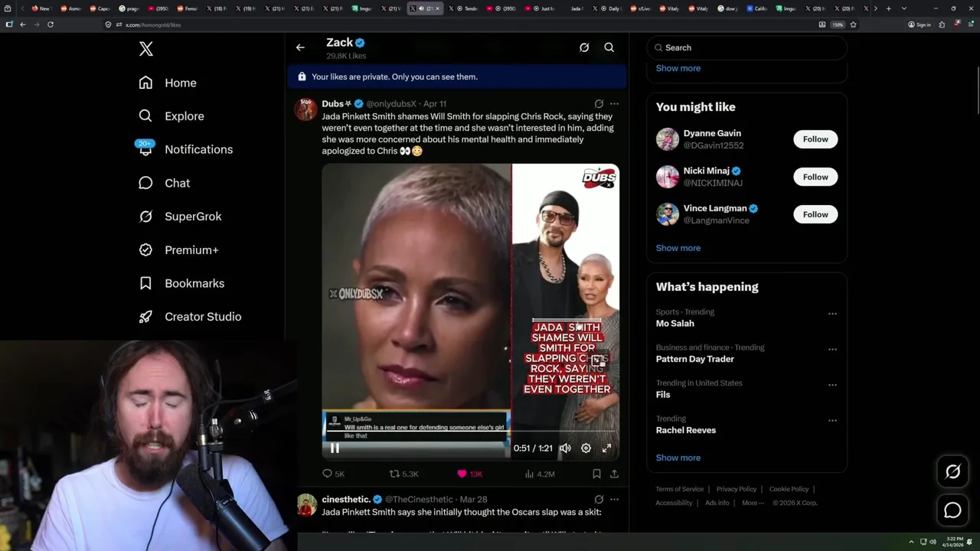The image size is (980, 551).
Task: Open the Home page
Action: point(168,83)
